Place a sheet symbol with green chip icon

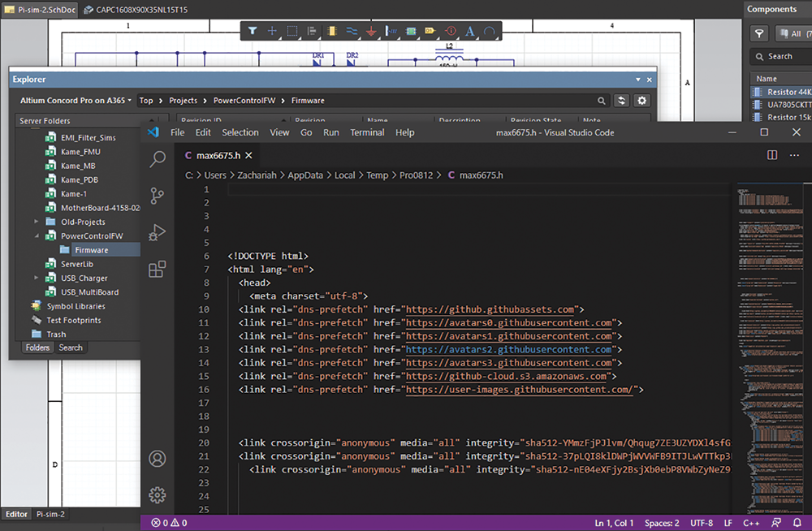pyautogui.click(x=411, y=31)
